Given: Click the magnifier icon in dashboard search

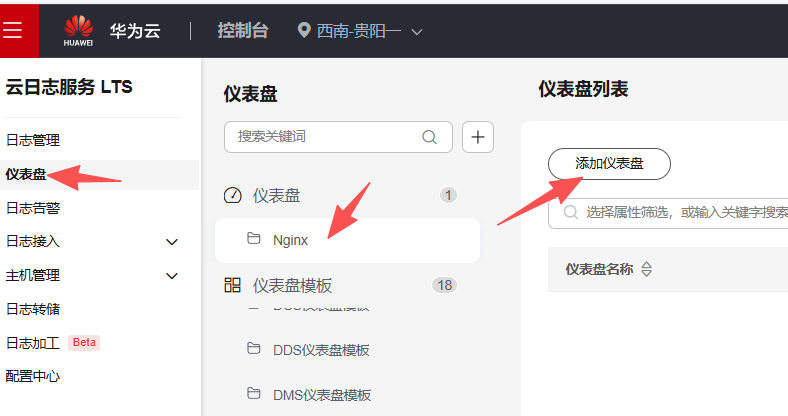Looking at the screenshot, I should point(430,137).
